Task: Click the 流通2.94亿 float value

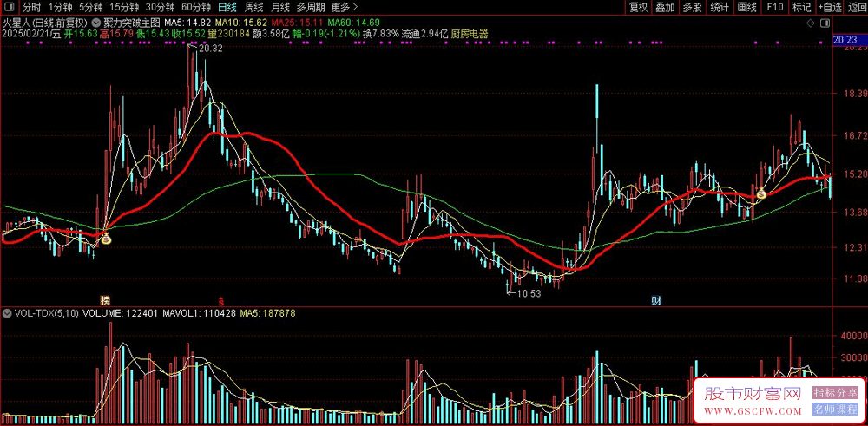Action: (424, 33)
